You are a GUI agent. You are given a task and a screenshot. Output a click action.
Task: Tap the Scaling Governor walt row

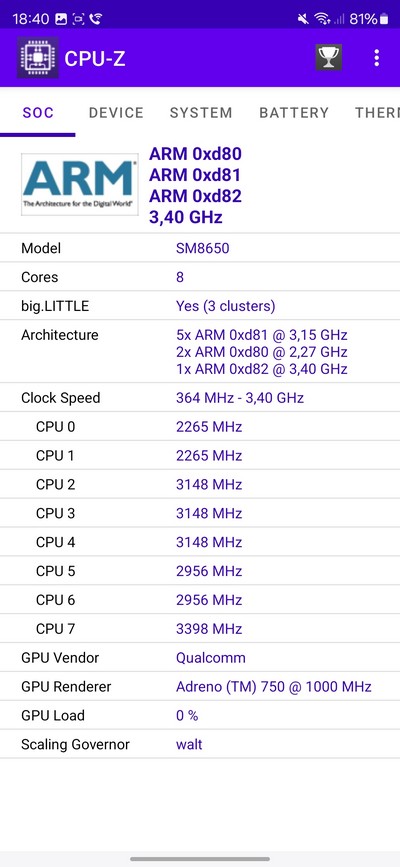[200, 744]
